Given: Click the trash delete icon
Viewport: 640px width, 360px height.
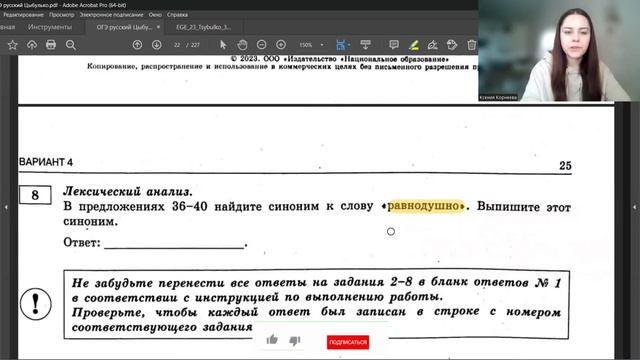Looking at the screenshot, I should [x=471, y=45].
